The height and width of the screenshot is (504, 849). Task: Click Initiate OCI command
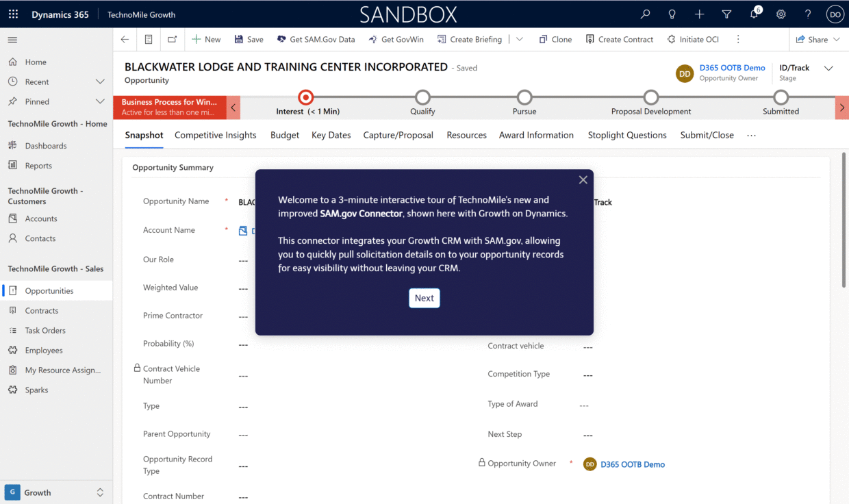click(693, 40)
